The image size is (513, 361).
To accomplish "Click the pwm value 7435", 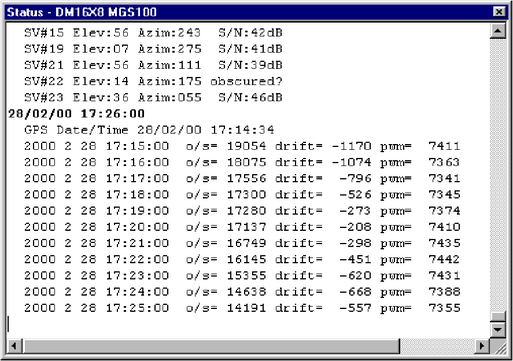I will [444, 243].
